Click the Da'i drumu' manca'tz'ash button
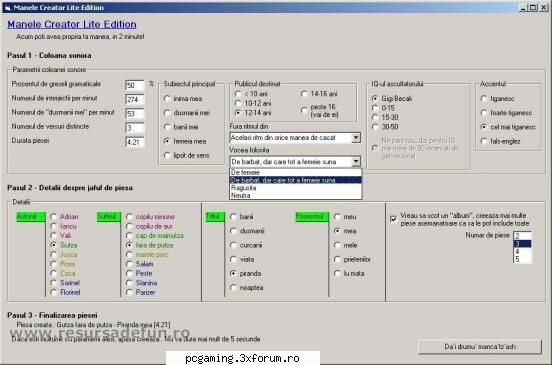Screen dimensions: 552x365 click(480, 346)
